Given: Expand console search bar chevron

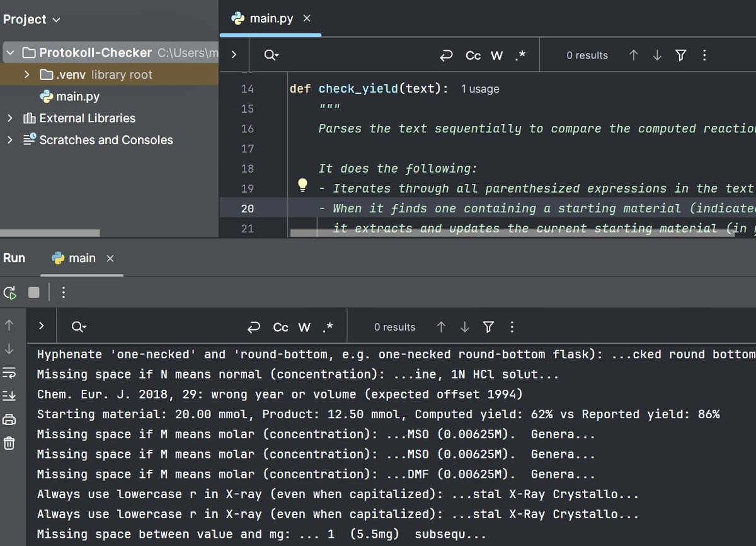Looking at the screenshot, I should tap(42, 326).
